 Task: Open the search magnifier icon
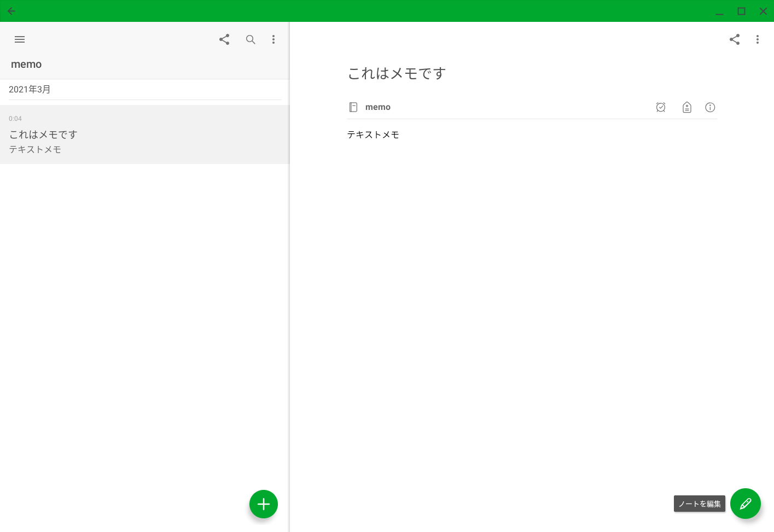point(251,39)
